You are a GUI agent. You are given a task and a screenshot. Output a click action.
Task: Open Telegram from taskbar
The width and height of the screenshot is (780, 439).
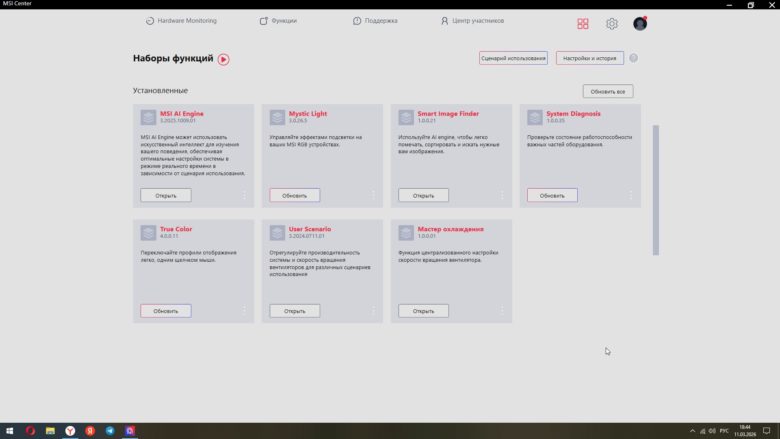[x=110, y=431]
